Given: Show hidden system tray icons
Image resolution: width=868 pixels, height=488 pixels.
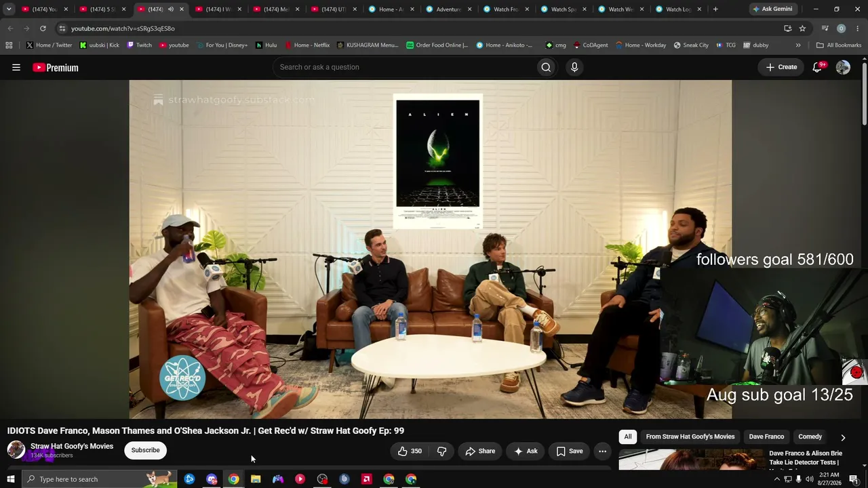Looking at the screenshot, I should (776, 479).
